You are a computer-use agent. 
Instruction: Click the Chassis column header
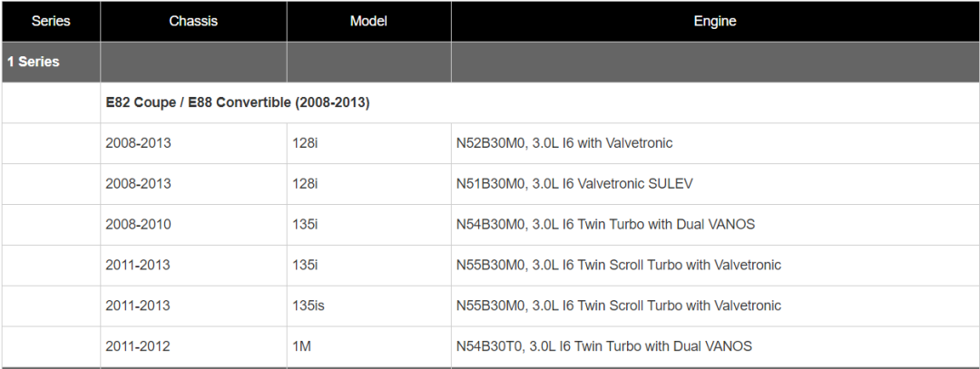pos(193,21)
